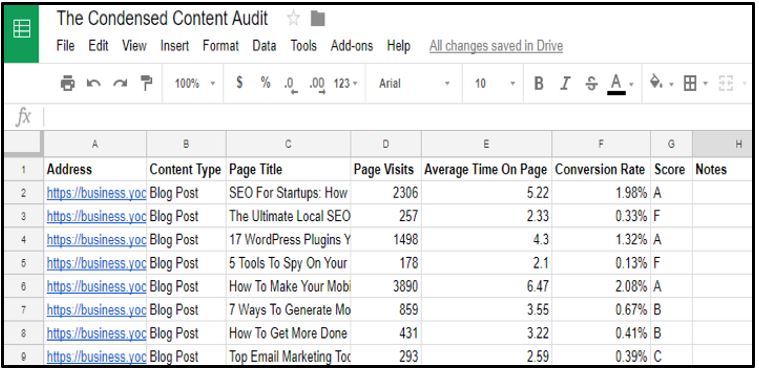Viewport: 759px width, 370px height.
Task: Print the spreadsheet with the printer icon
Action: (x=68, y=84)
